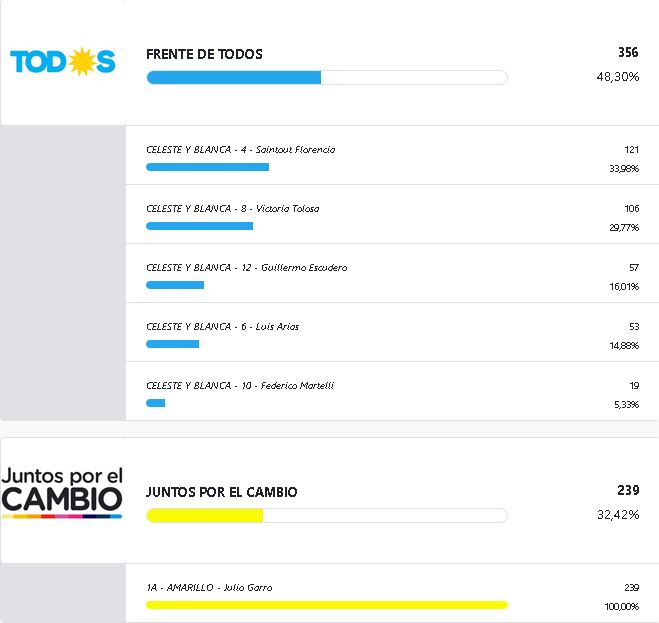Click the 32,42% percentage value
Image resolution: width=659 pixels, height=623 pixels.
tap(616, 515)
